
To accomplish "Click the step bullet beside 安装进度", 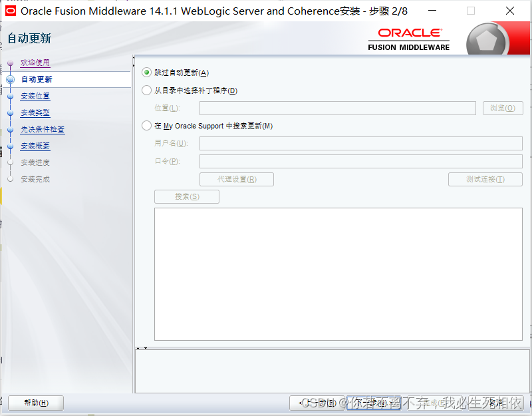I will (10, 162).
